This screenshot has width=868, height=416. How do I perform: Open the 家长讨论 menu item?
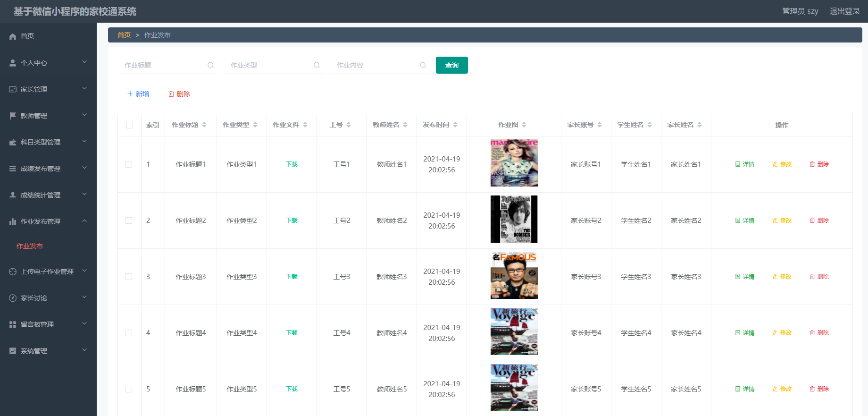pos(48,298)
